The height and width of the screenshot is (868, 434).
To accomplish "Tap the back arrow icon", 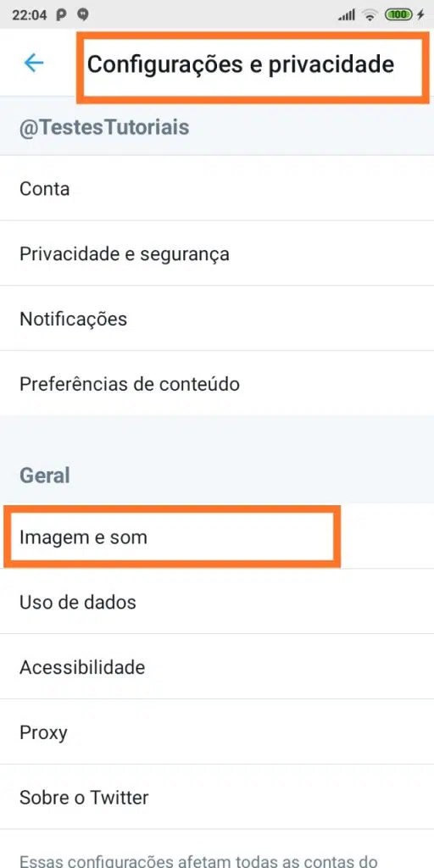I will coord(33,63).
